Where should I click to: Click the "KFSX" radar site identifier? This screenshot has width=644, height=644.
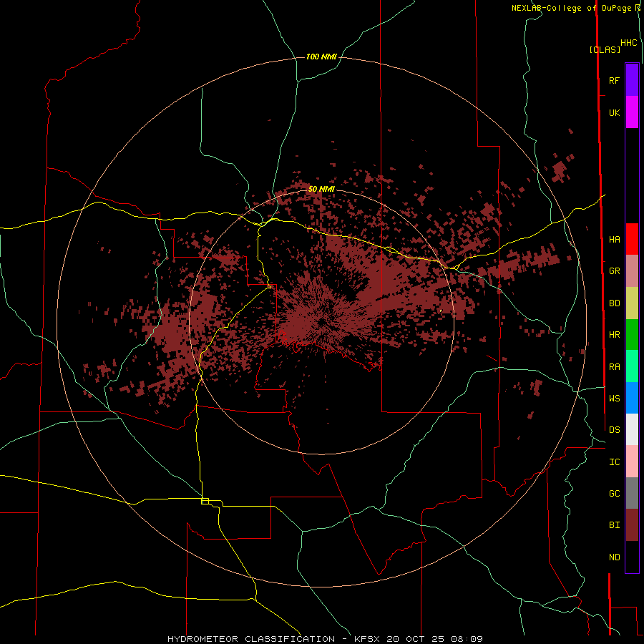pyautogui.click(x=367, y=639)
